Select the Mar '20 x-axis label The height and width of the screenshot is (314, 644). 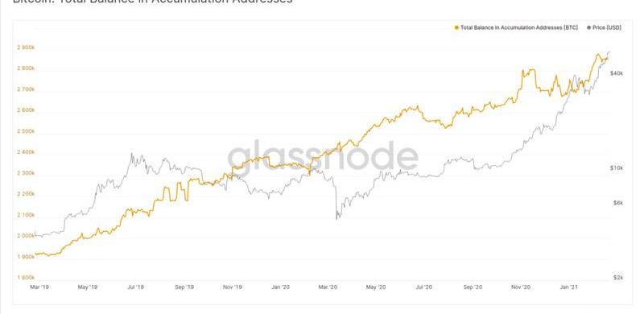[328, 287]
